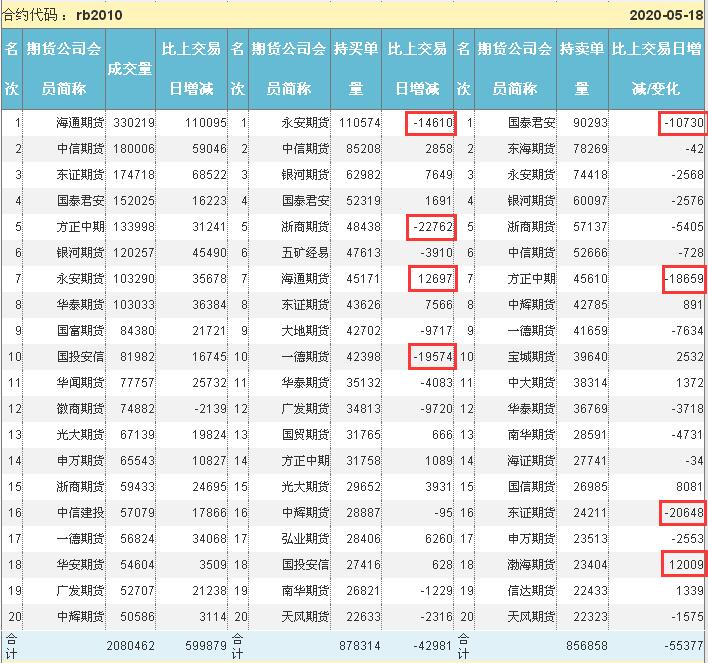Screen dimensions: 708x663
Task: Click the 华闻期货 company name
Action: click(x=80, y=383)
